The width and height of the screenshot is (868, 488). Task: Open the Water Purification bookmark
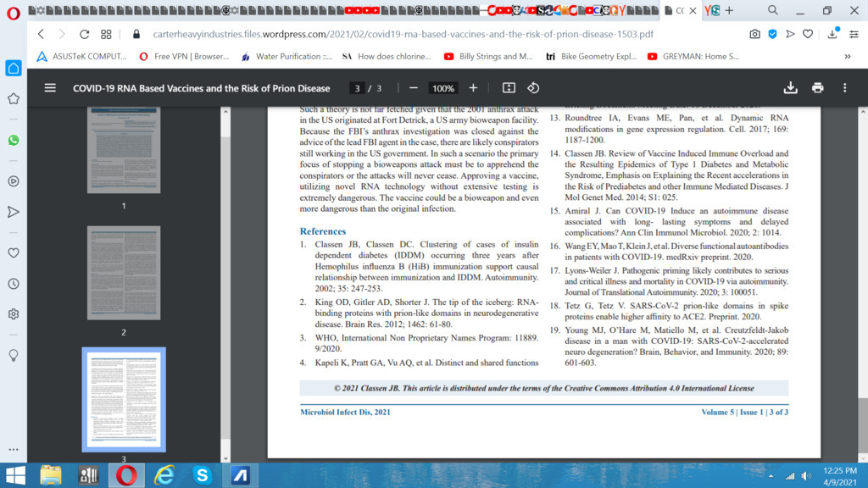[x=286, y=57]
